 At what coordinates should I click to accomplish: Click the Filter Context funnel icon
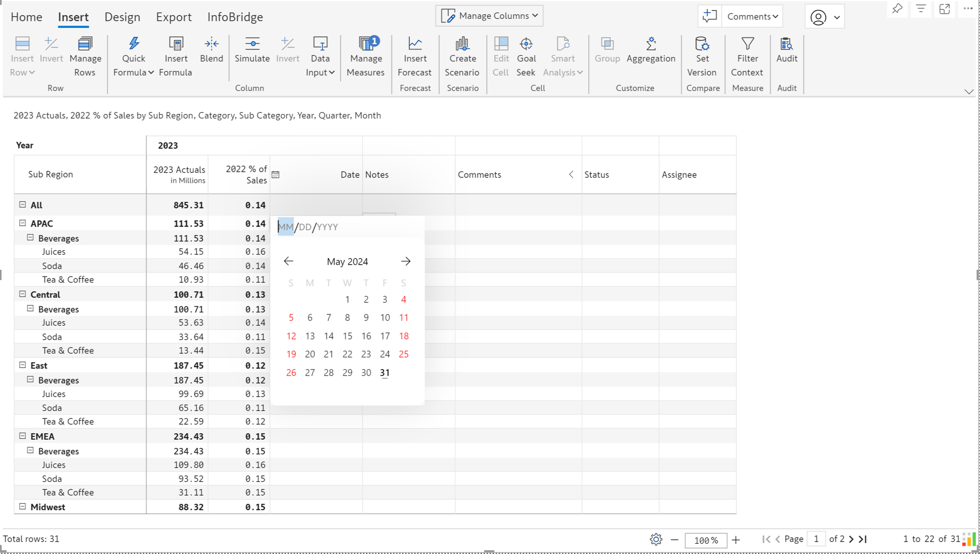[x=747, y=44]
